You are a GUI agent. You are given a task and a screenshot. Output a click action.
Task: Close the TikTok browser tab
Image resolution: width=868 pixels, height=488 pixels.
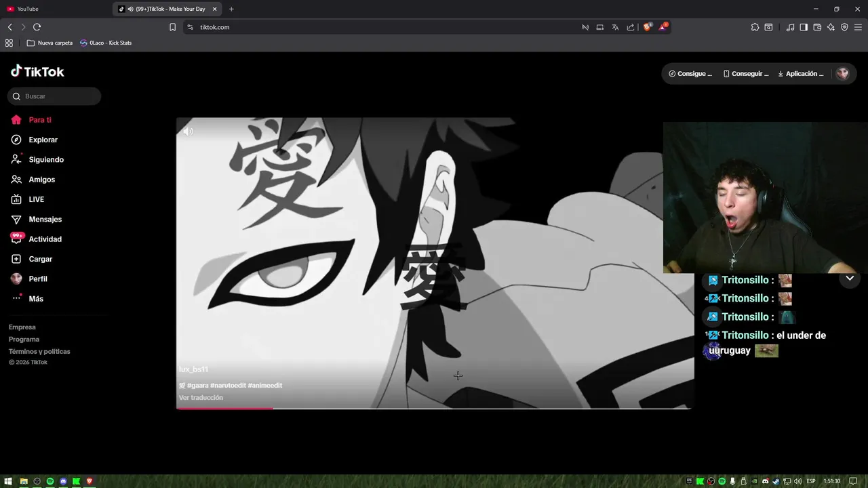[215, 9]
